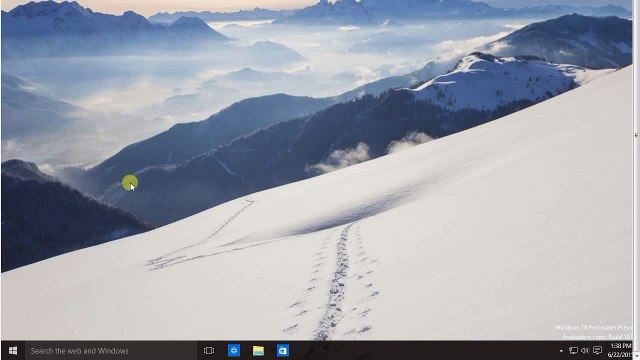Open the Store app from the taskbar
The height and width of the screenshot is (360, 640).
(283, 351)
